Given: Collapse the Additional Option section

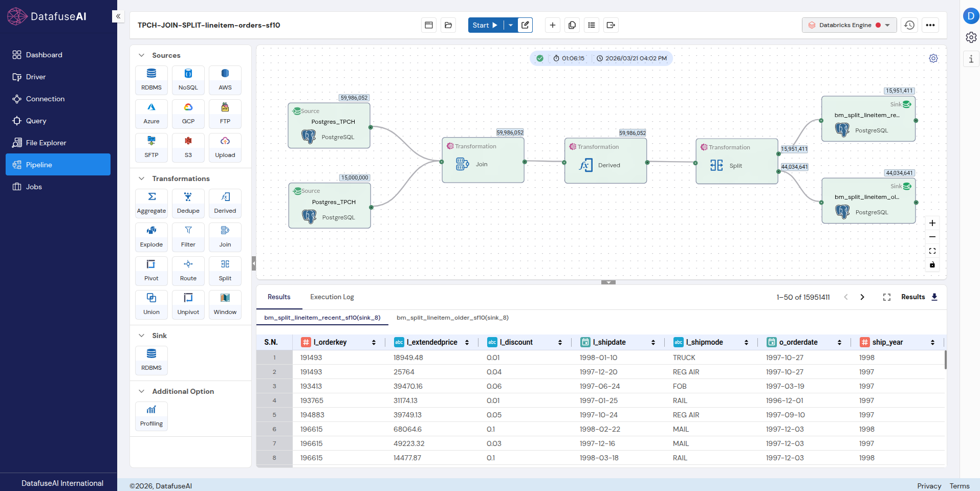Looking at the screenshot, I should (x=141, y=391).
